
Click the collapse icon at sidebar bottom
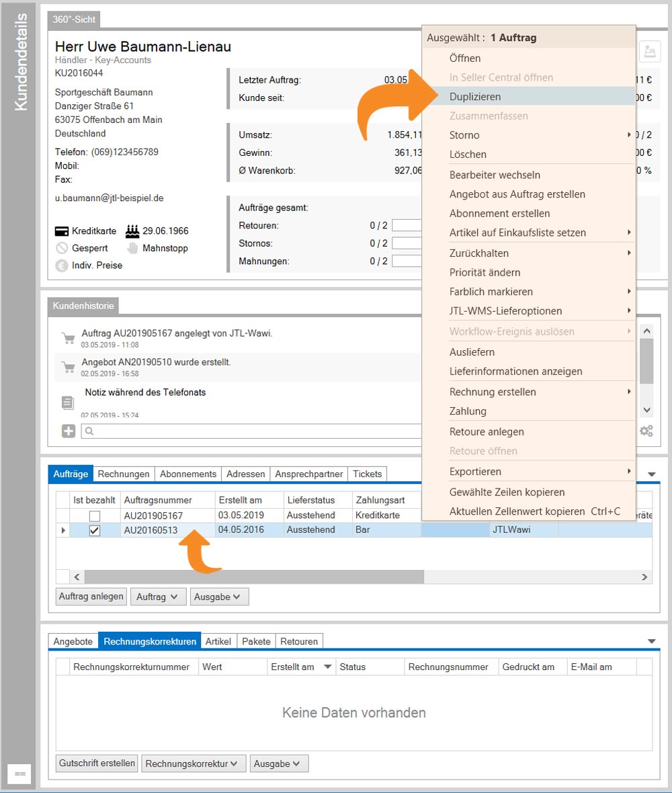pos(20,774)
